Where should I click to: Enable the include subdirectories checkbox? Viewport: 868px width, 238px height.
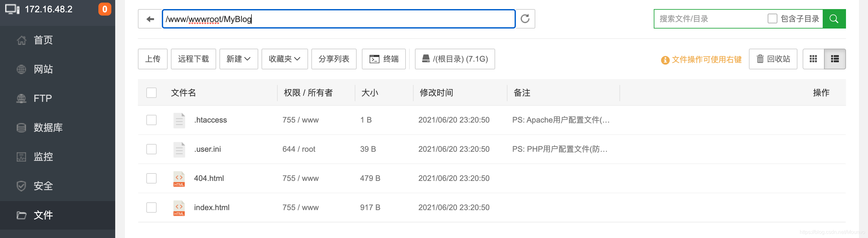point(772,18)
